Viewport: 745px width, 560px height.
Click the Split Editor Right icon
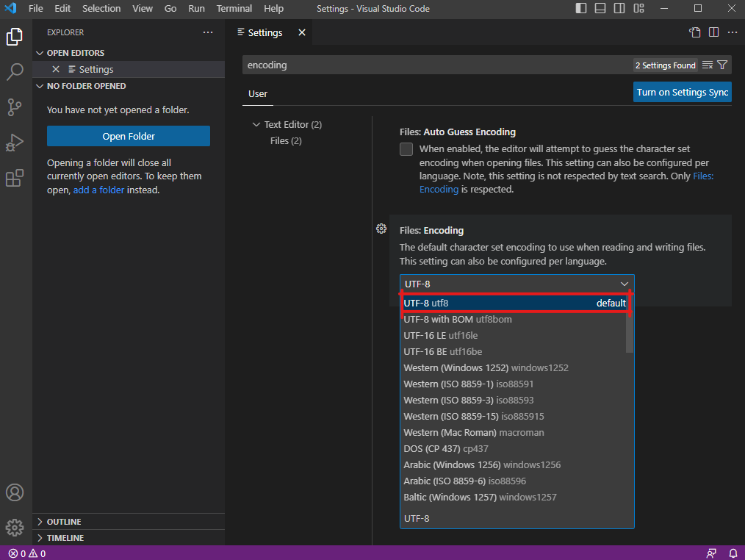[713, 32]
